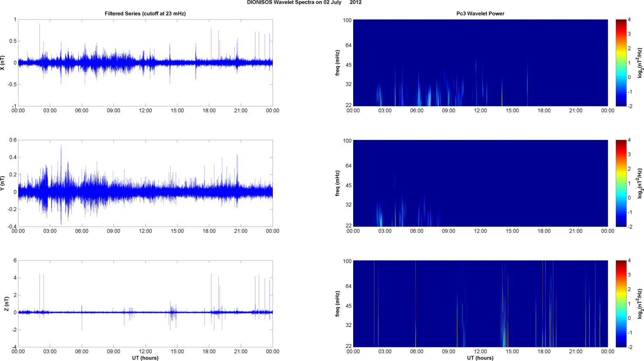This screenshot has height=361, width=644.
Task: Click the 6 tick on the Z series axis
Action: click(15, 261)
